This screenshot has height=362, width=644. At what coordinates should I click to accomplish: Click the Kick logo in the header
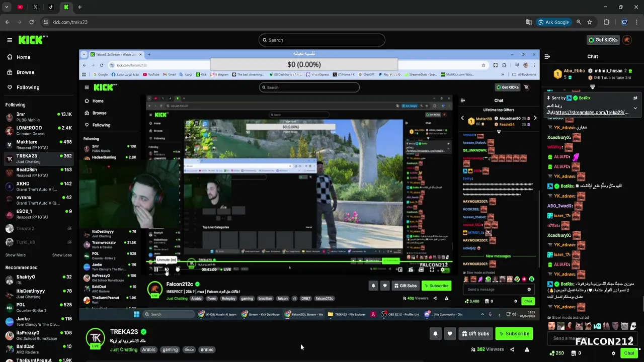pos(33,40)
